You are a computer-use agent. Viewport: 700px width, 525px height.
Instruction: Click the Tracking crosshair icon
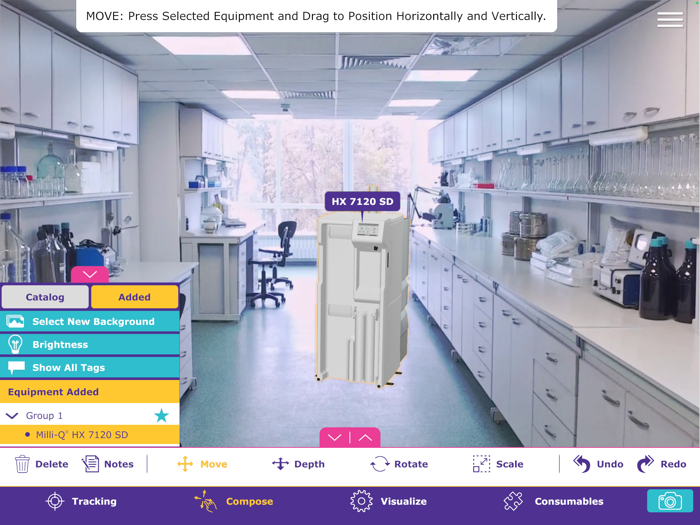point(55,501)
